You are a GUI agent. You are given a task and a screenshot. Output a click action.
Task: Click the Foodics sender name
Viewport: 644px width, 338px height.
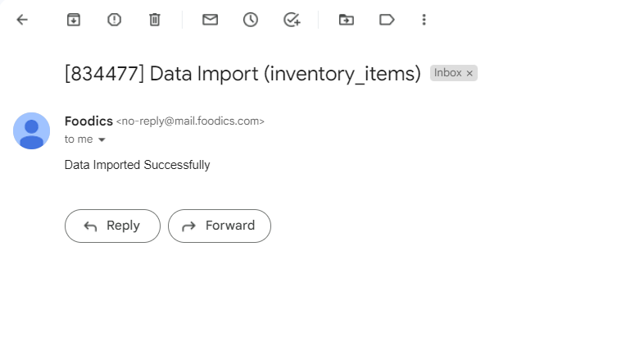click(88, 121)
